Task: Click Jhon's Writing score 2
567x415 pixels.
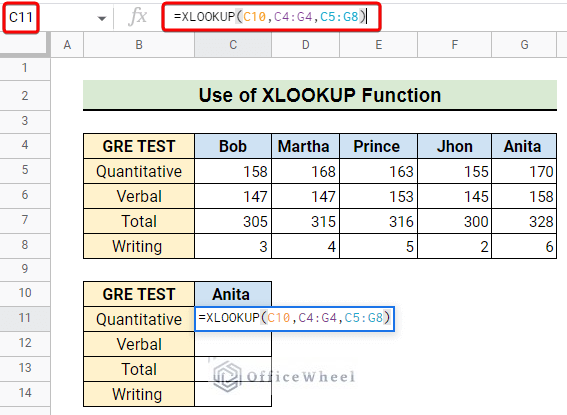Action: click(x=455, y=246)
